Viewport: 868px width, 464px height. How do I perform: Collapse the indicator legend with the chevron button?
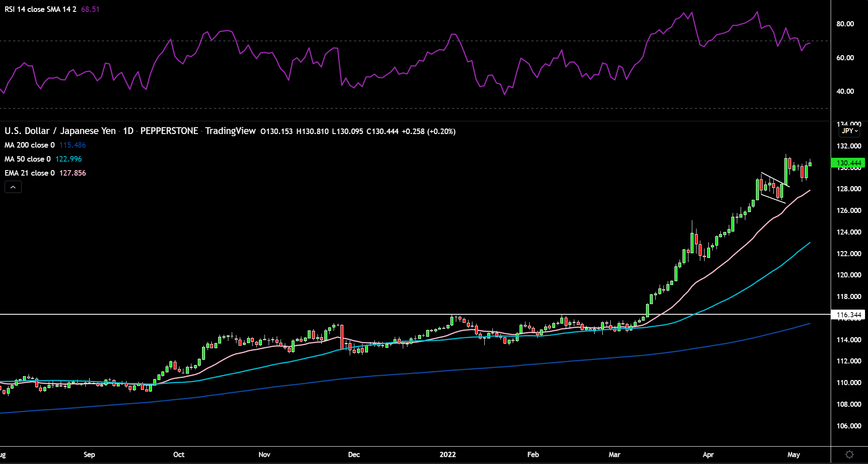pyautogui.click(x=13, y=187)
